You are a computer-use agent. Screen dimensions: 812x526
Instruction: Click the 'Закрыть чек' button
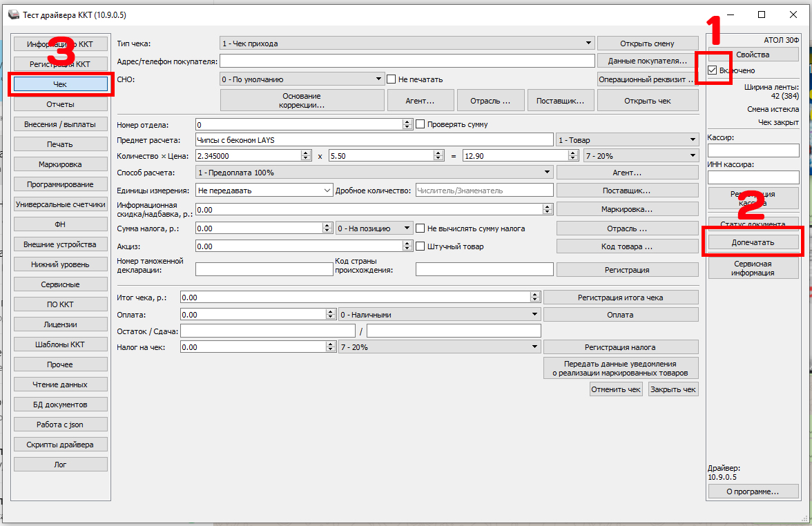click(x=673, y=389)
